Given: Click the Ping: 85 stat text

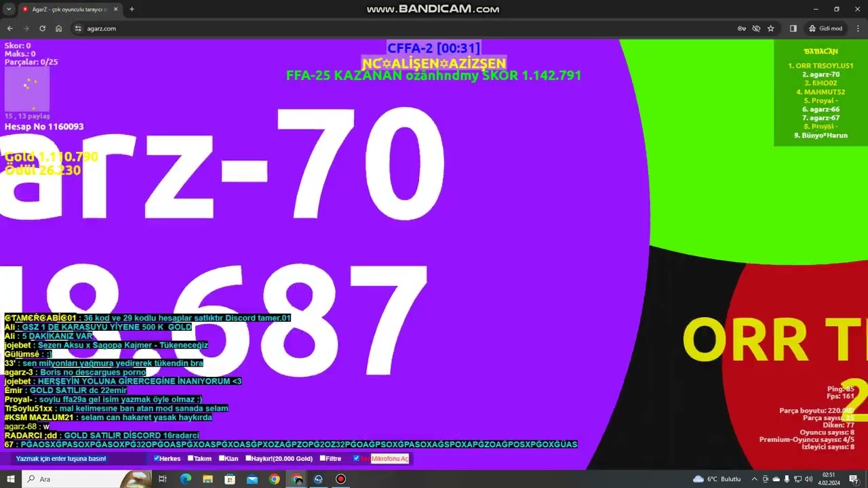Looking at the screenshot, I should [x=840, y=389].
